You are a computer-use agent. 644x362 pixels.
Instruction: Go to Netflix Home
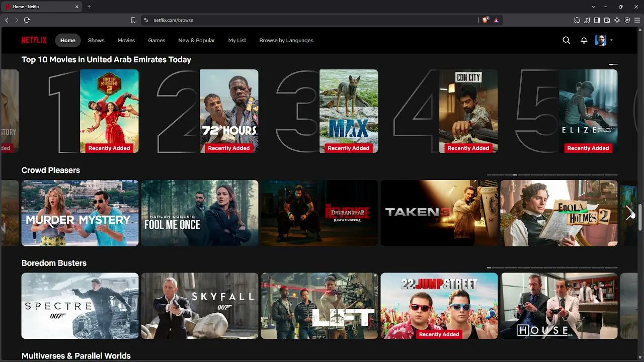[x=68, y=40]
